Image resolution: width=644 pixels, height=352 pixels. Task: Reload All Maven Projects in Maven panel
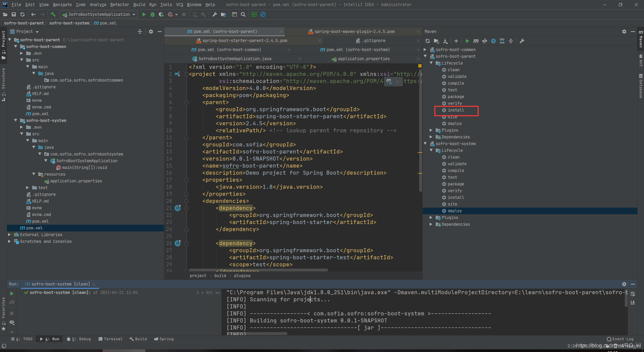coord(428,41)
